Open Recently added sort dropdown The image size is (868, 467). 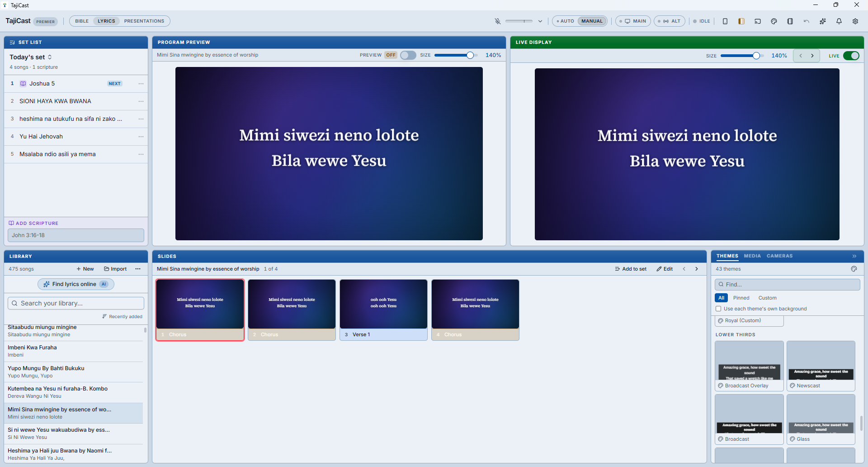coord(122,316)
